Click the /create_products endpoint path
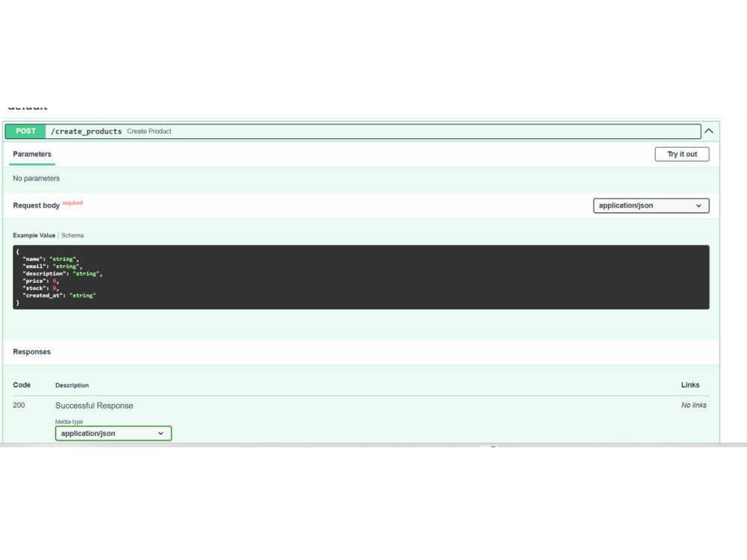This screenshot has height=560, width=747. click(86, 131)
